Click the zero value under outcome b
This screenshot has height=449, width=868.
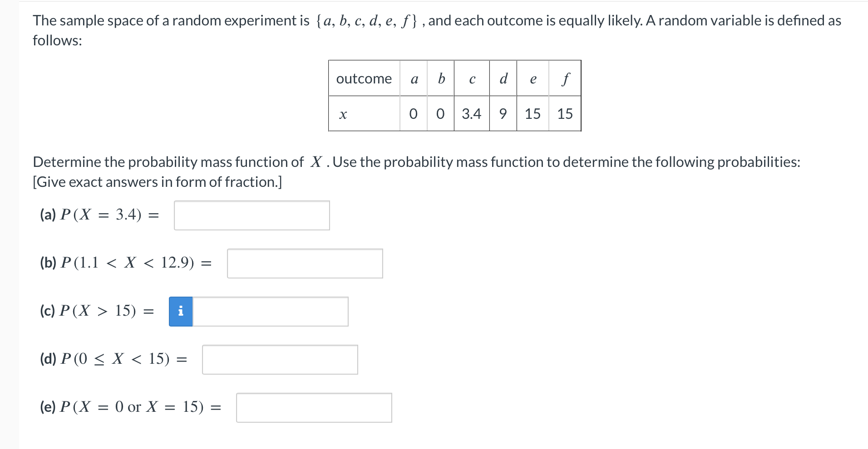440,114
